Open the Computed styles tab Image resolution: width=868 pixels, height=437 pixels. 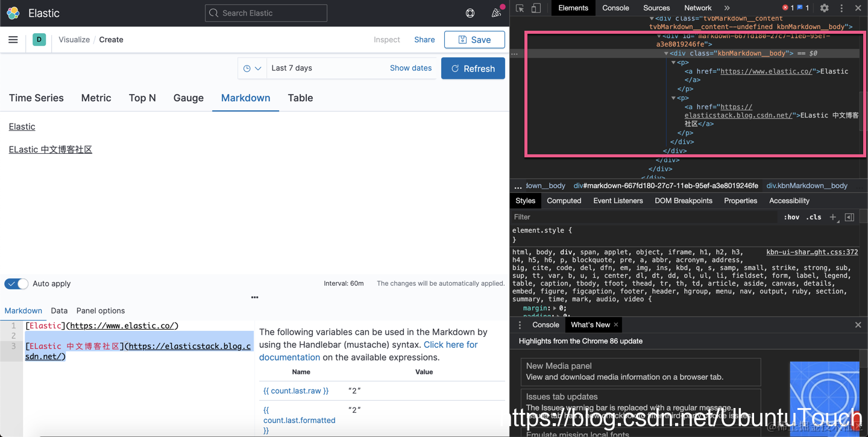tap(564, 201)
